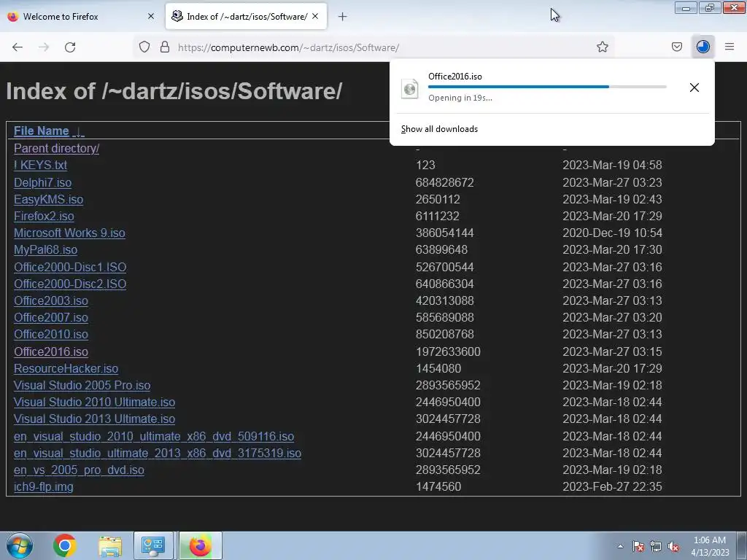Toggle the Downloads toolbar button
Viewport: 747px width, 560px height.
click(703, 47)
